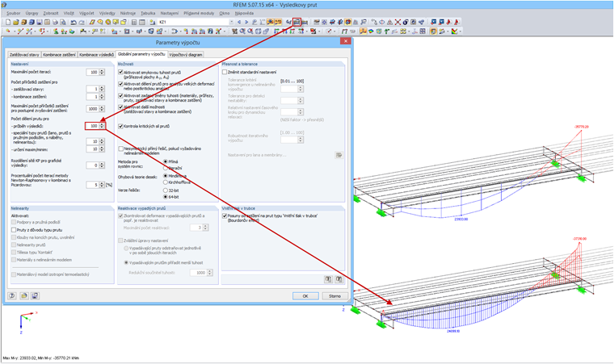
Task: Click the red PDF export icon at toolbar end
Action: coord(456,23)
